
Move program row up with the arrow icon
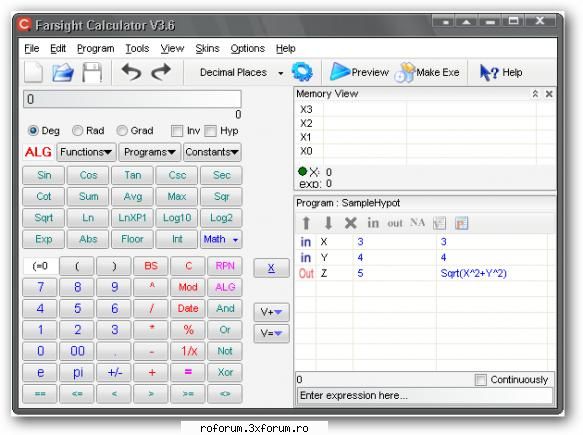click(306, 223)
